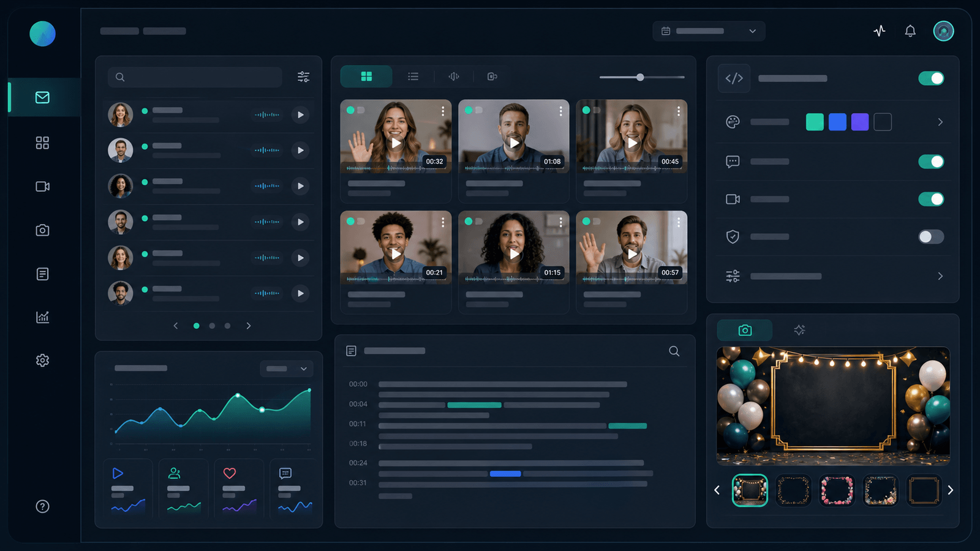Click the users stats icon under chart
This screenshot has width=980, height=551.
pyautogui.click(x=175, y=473)
